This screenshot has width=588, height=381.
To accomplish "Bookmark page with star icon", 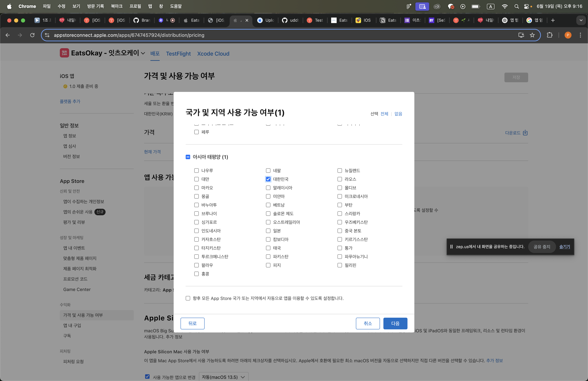I will tap(532, 35).
